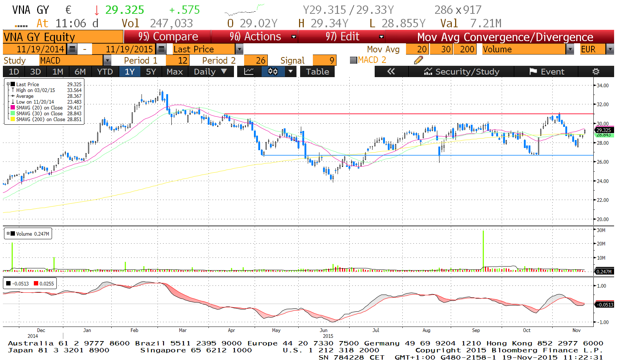Expand the Edit dropdown arrow
The width and height of the screenshot is (617, 364).
[381, 37]
